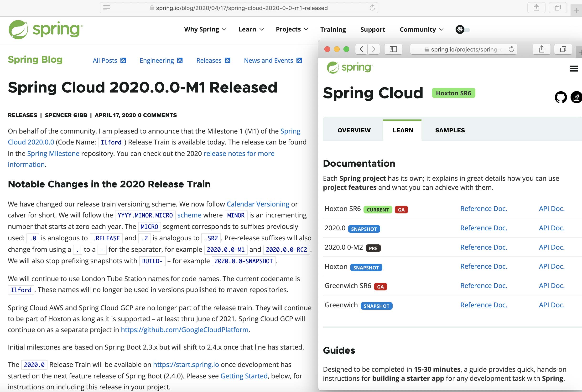Click the blog window address bar
The height and width of the screenshot is (392, 582).
click(x=239, y=8)
